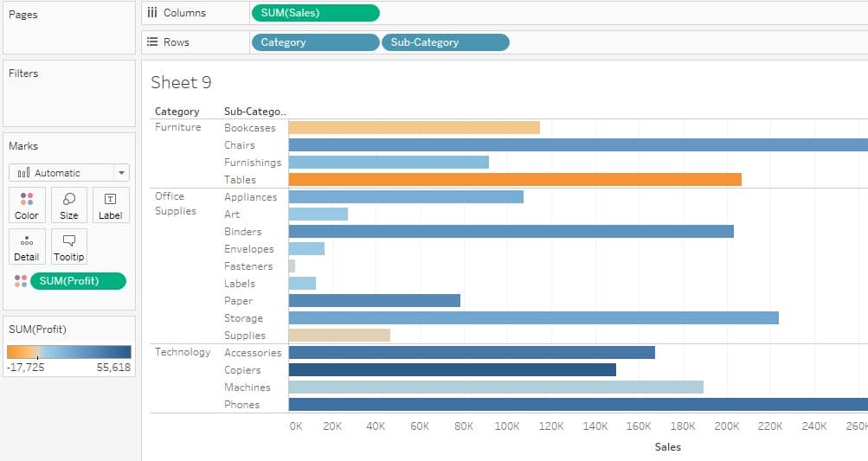Click the Sales axis title
Image resolution: width=868 pixels, height=461 pixels.
[x=667, y=447]
